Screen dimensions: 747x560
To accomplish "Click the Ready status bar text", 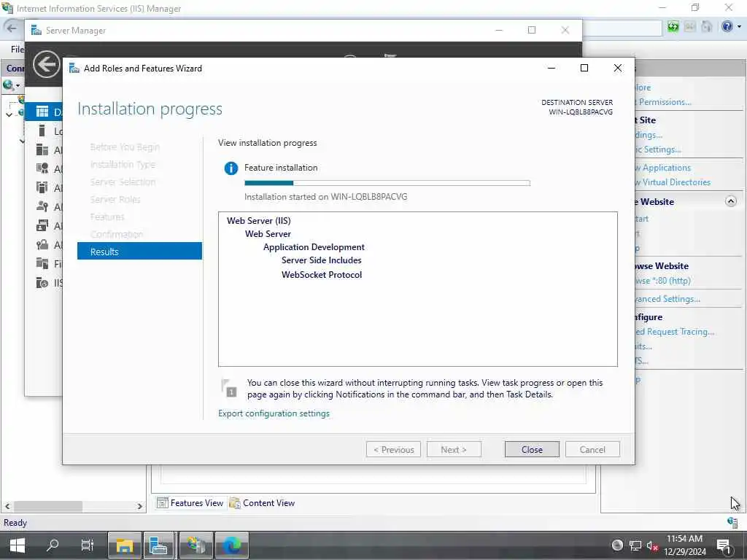I will pyautogui.click(x=15, y=522).
